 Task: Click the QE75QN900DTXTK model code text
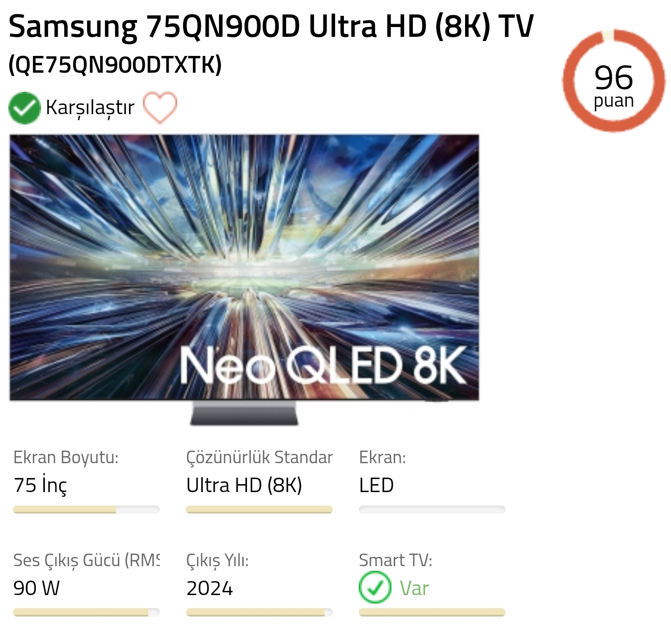(115, 65)
